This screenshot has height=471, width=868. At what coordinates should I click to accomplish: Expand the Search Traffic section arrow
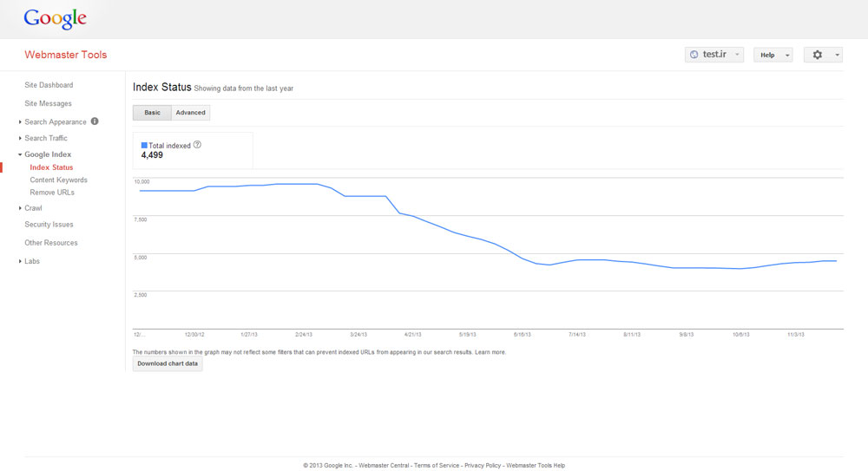(x=20, y=138)
